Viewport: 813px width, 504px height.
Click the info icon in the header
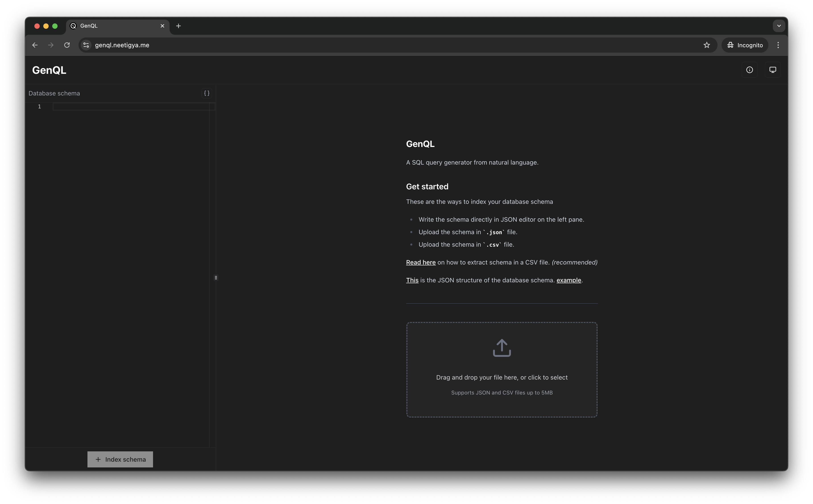coord(749,70)
